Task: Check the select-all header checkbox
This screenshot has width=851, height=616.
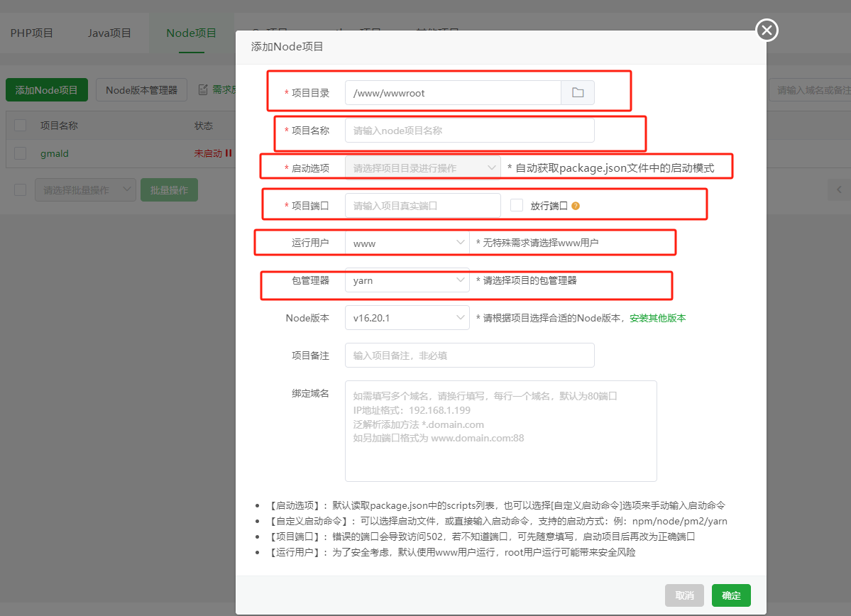Action: coord(20,126)
